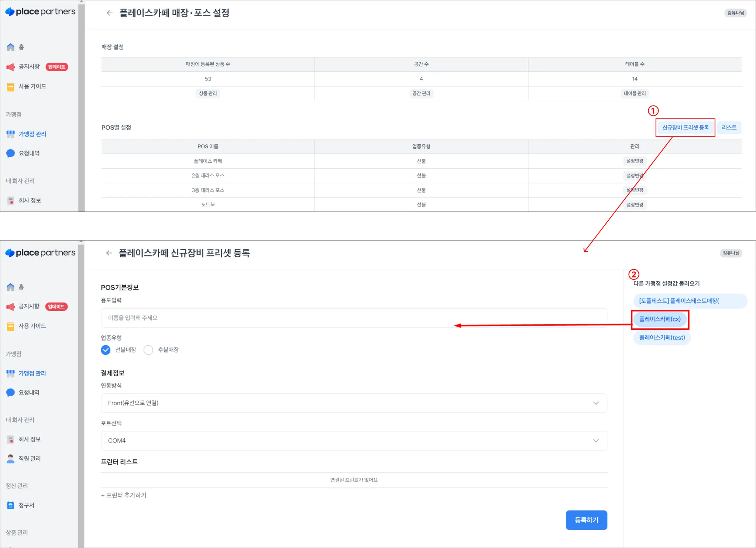Expand the 연동방식 Front dropdown
The width and height of the screenshot is (756, 548).
(x=354, y=403)
